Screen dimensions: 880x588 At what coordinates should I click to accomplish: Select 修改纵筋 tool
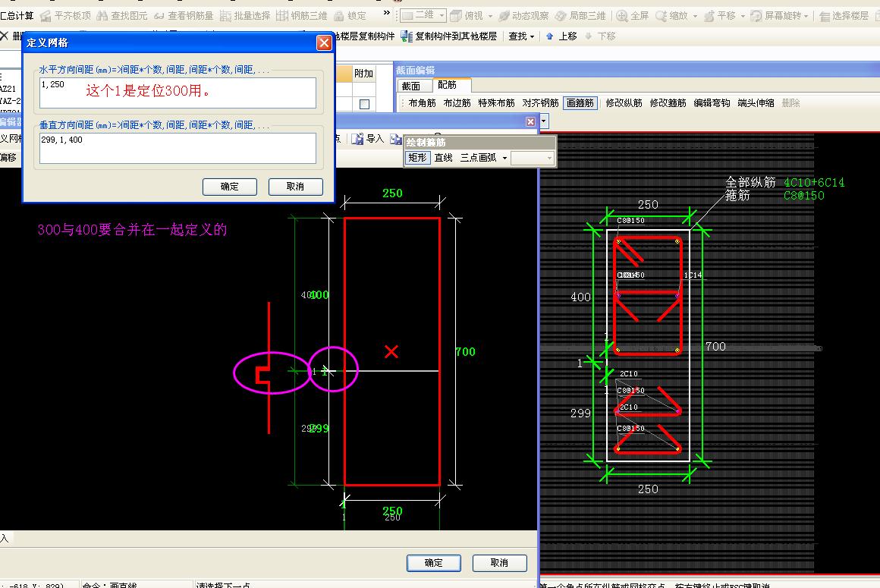tap(624, 102)
